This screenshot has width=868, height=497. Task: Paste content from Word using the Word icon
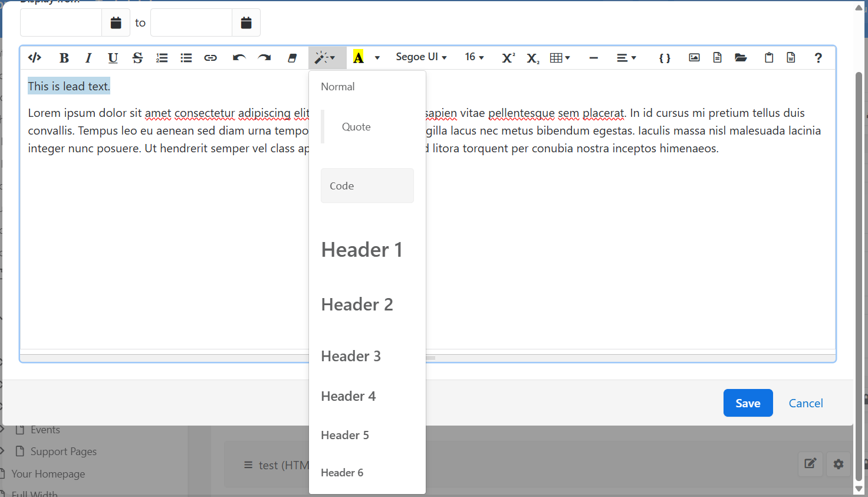790,57
